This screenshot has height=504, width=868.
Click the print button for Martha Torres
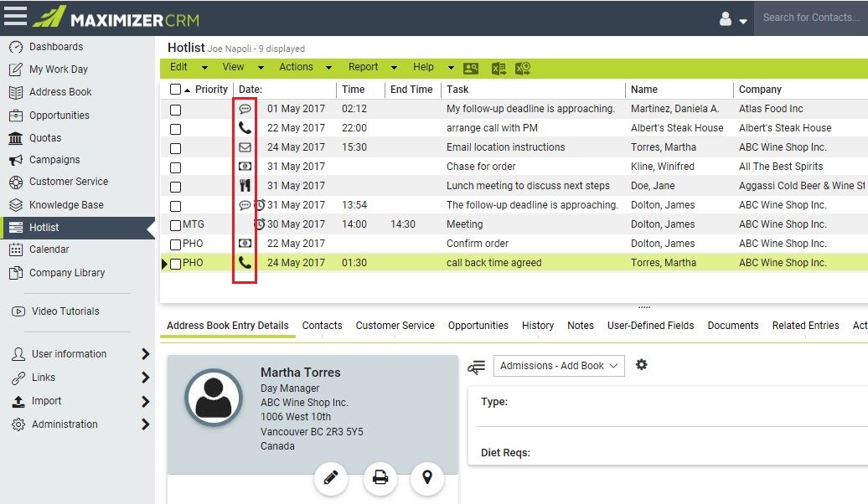[x=380, y=477]
